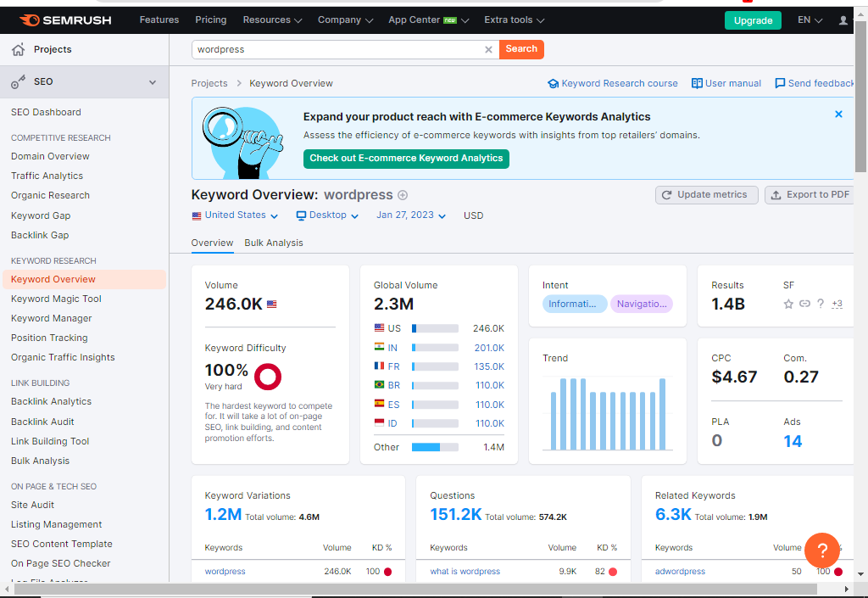
Task: Dismiss the E-commerce Keywords Analytics banner
Action: tap(838, 114)
